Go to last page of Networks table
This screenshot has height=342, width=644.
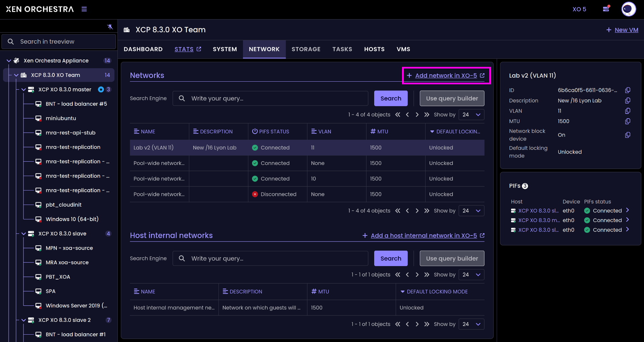pos(427,115)
